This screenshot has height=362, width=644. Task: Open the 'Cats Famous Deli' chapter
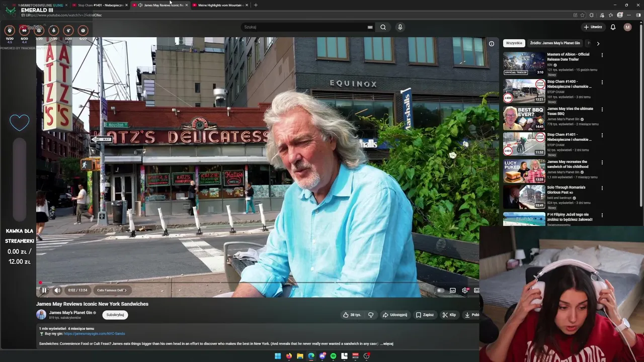[x=112, y=290]
